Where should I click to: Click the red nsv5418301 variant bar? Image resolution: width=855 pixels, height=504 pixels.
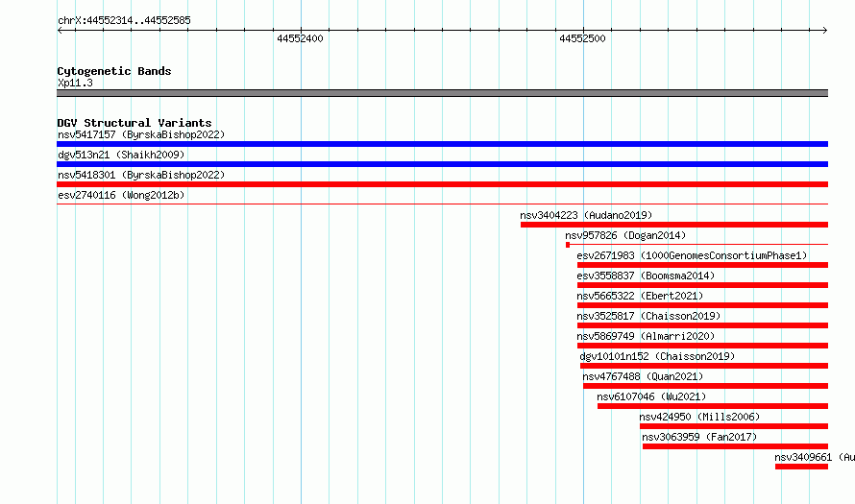pyautogui.click(x=442, y=184)
